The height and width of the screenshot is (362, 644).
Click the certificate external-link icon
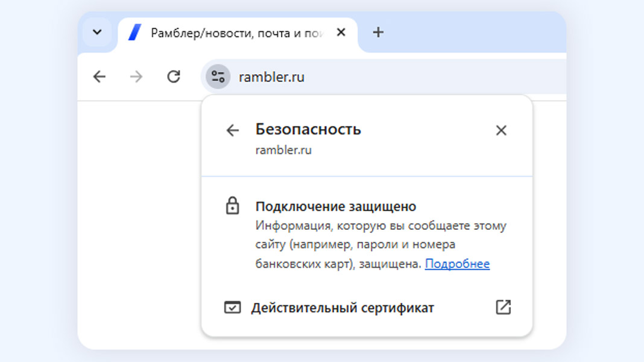pyautogui.click(x=503, y=307)
